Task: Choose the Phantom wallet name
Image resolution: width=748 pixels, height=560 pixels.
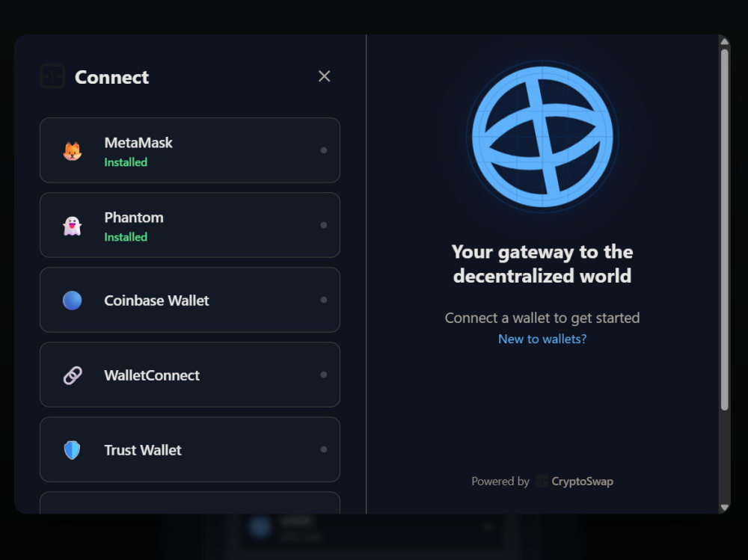Action: tap(134, 218)
